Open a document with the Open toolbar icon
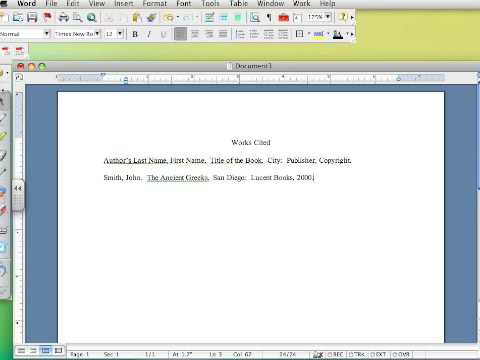 tap(18, 17)
